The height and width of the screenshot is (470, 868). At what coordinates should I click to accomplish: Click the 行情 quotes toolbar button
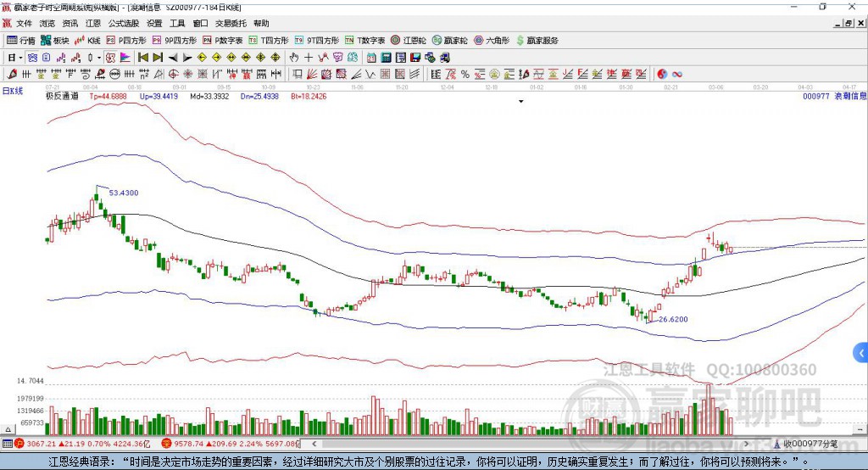pos(22,40)
